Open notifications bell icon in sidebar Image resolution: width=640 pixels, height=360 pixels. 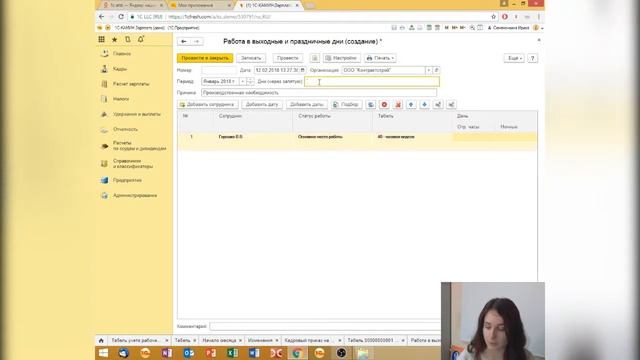click(x=141, y=39)
